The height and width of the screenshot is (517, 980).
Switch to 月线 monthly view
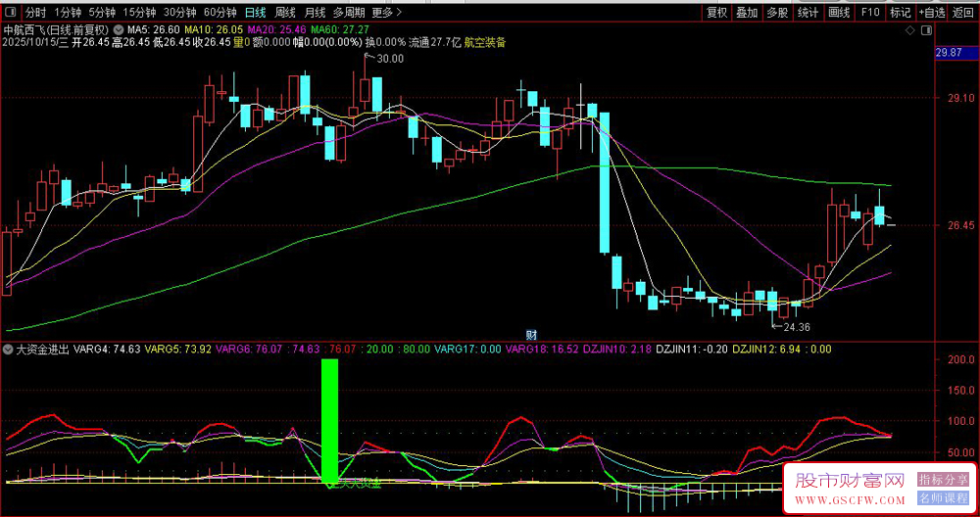tap(315, 13)
